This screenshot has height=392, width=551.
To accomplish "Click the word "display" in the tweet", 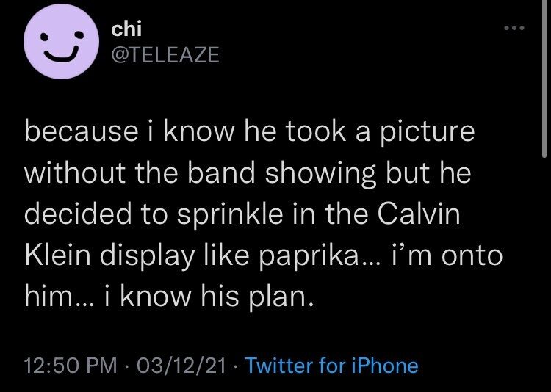I will 146,258.
